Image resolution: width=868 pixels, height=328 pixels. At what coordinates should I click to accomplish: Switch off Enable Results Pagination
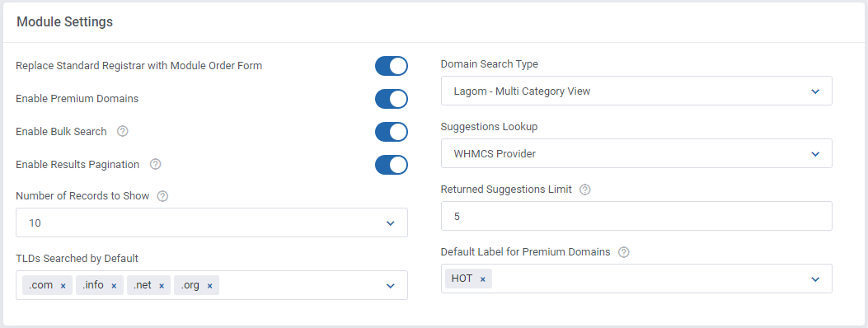[x=392, y=165]
